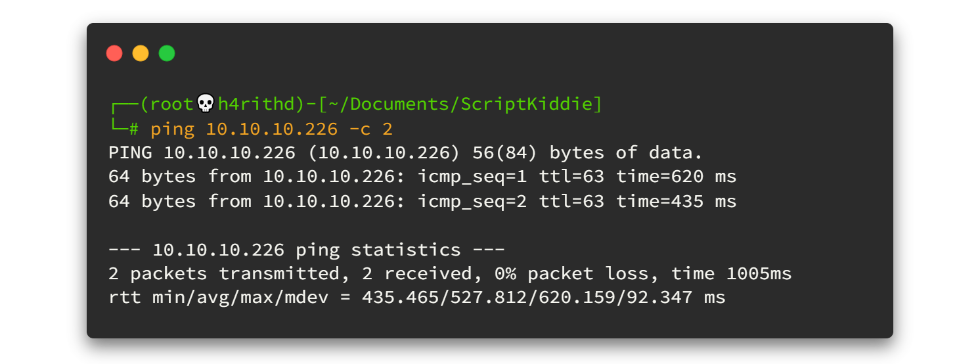Click the "time=435 ms" value
980x364 pixels.
coord(676,202)
